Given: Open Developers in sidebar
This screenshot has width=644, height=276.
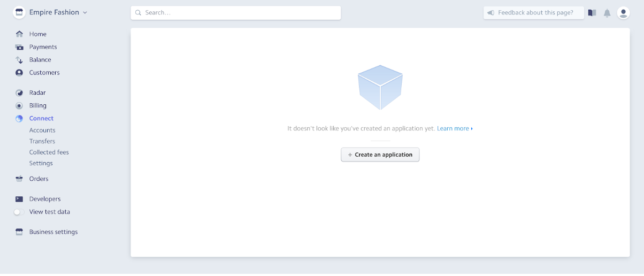Looking at the screenshot, I should coord(45,199).
